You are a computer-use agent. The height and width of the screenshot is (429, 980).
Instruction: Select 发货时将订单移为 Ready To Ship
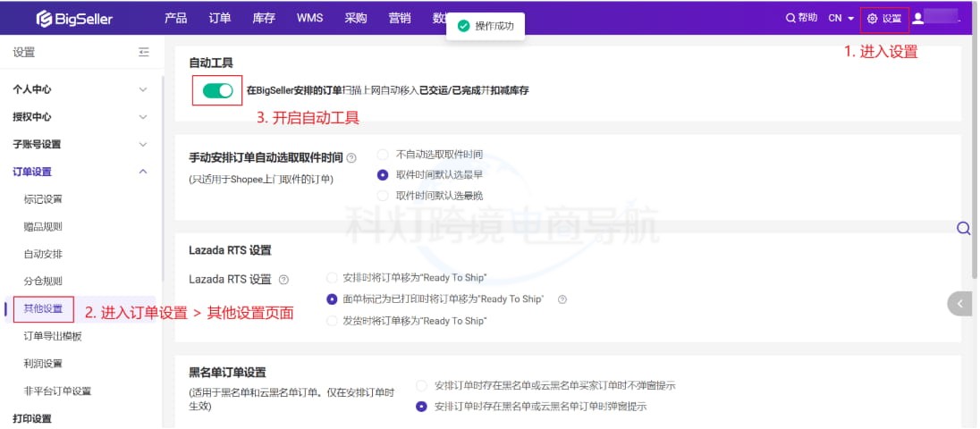pos(332,321)
